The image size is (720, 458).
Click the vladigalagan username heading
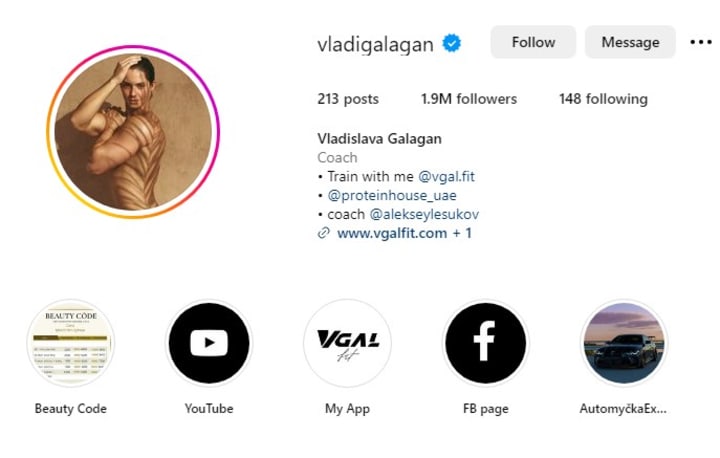(375, 45)
